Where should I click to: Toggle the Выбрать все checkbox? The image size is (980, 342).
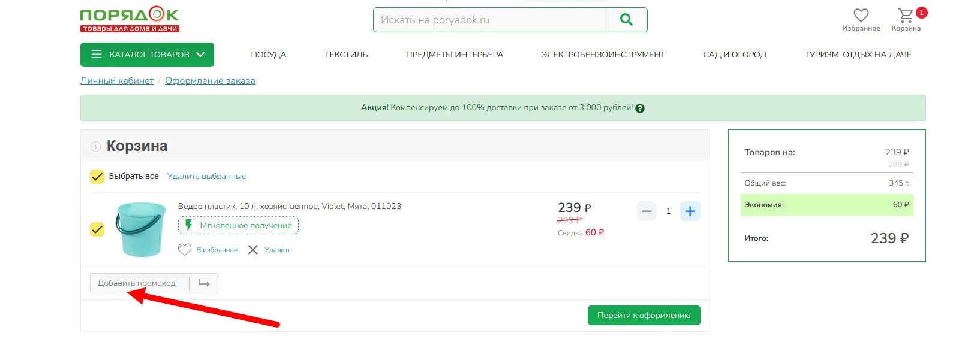pos(97,177)
